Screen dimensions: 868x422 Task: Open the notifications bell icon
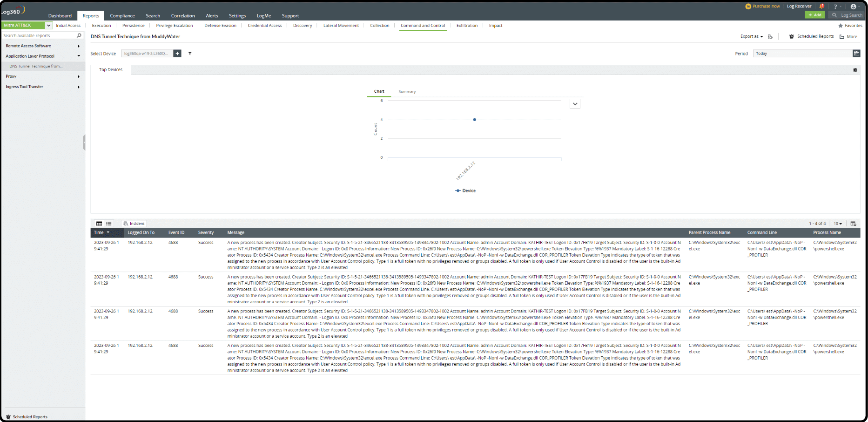(x=822, y=6)
